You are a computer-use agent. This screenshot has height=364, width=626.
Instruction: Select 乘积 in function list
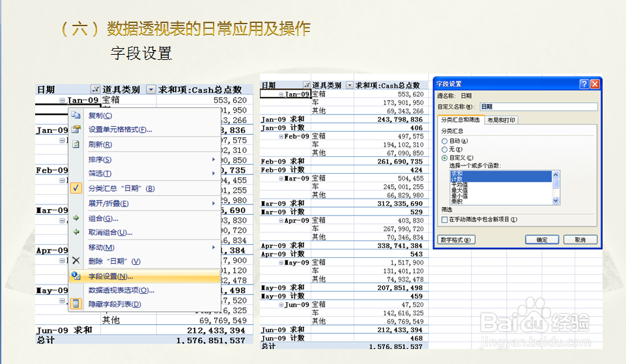coord(501,202)
